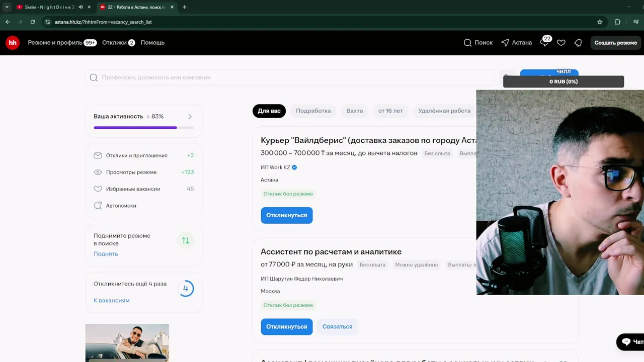The width and height of the screenshot is (644, 362).
Task: Click the eye icon beside Просмотры резюме
Action: click(98, 172)
